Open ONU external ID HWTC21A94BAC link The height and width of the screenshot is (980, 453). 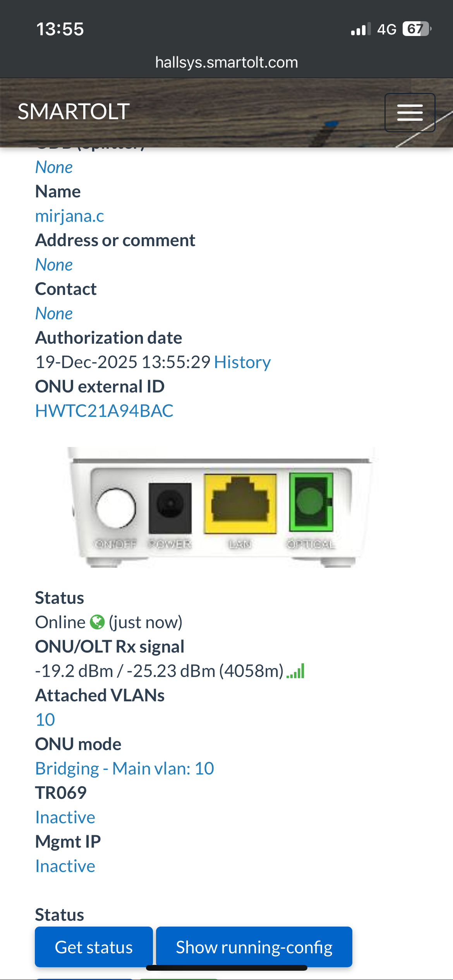[104, 411]
